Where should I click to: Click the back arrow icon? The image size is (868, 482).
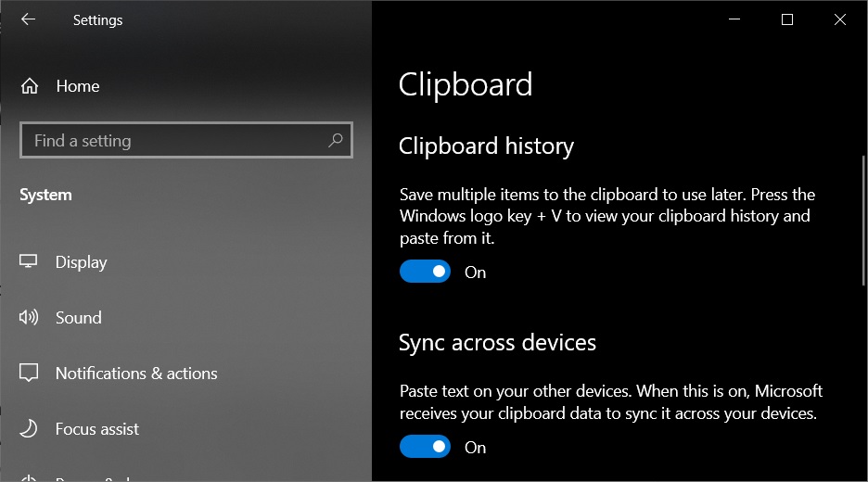(x=28, y=19)
